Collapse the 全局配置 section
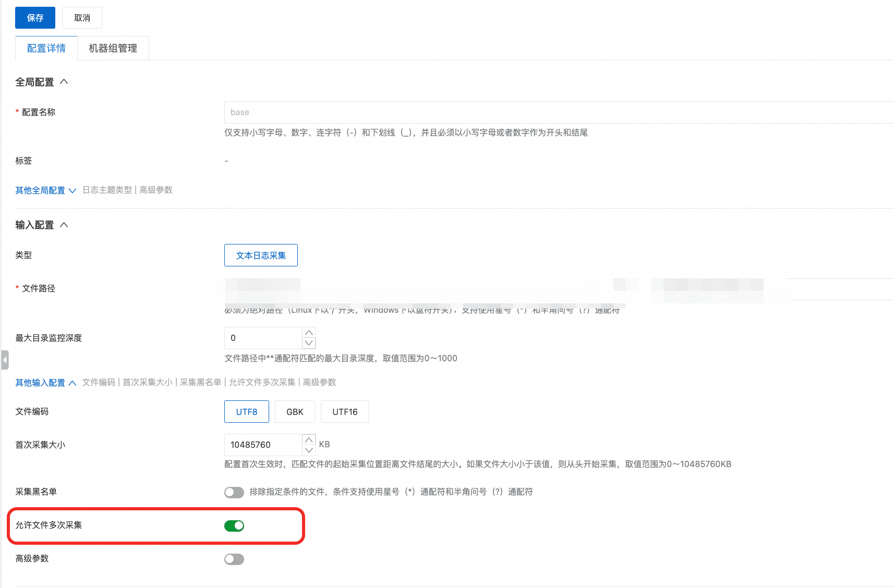Image resolution: width=894 pixels, height=588 pixels. tap(64, 82)
